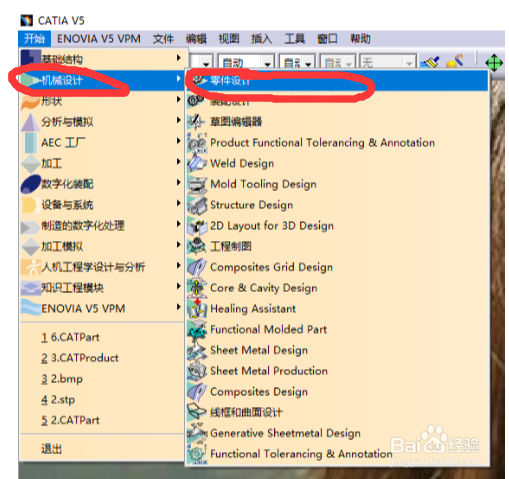Screen dimensions: 509x479
Task: Click the 2D Layout for 3D Design icon
Action: tap(197, 226)
